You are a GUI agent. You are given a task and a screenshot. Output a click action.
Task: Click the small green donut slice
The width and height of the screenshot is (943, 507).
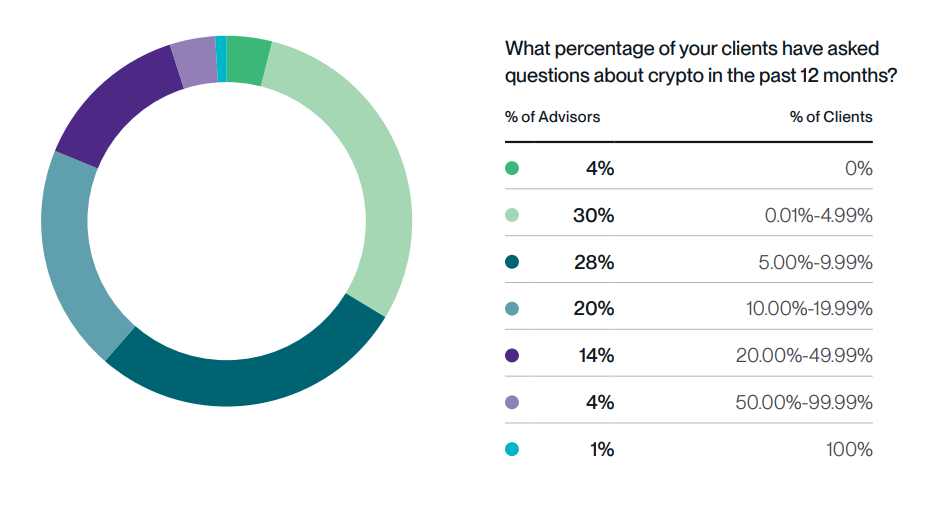[x=248, y=60]
